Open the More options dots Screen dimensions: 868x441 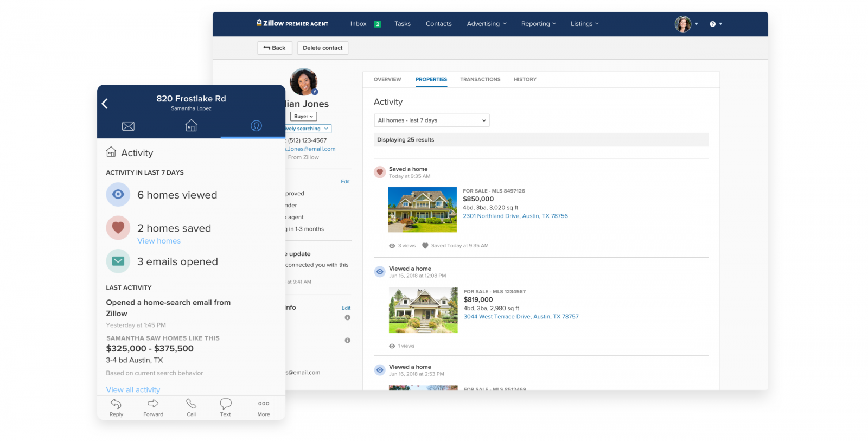tap(264, 404)
